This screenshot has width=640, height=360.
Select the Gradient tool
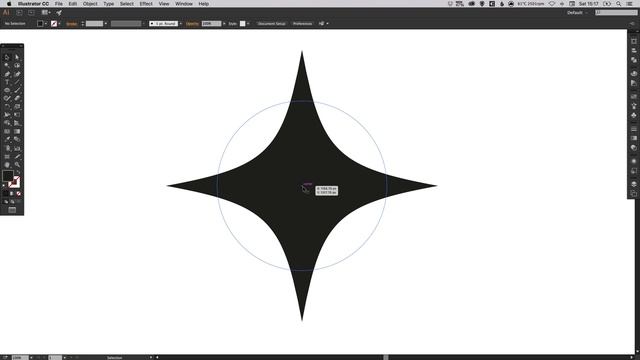point(17,131)
